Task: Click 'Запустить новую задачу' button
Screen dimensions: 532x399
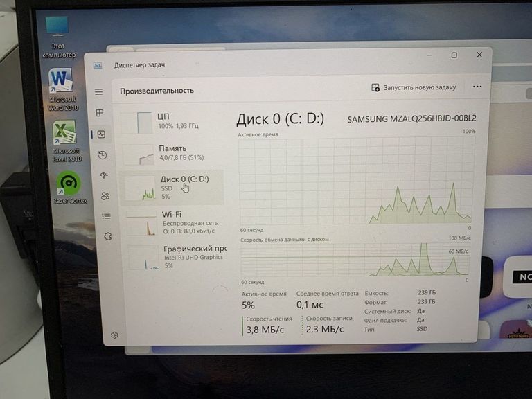Action: (414, 88)
